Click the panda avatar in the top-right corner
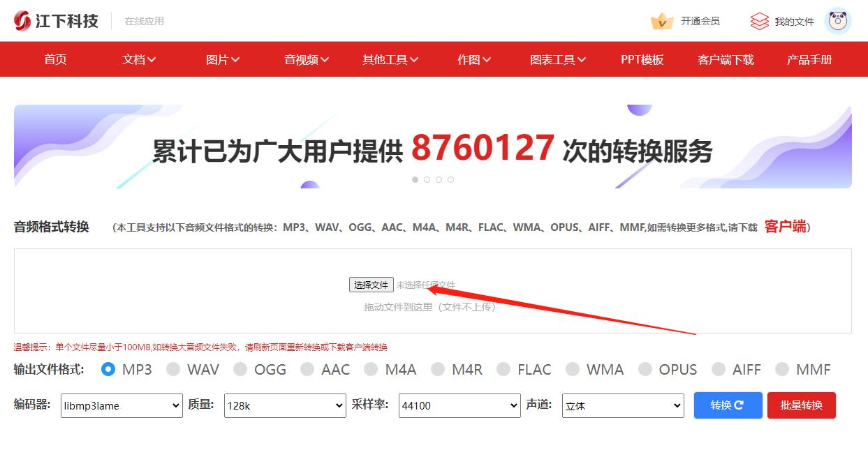Viewport: 868px width, 450px height. [837, 20]
